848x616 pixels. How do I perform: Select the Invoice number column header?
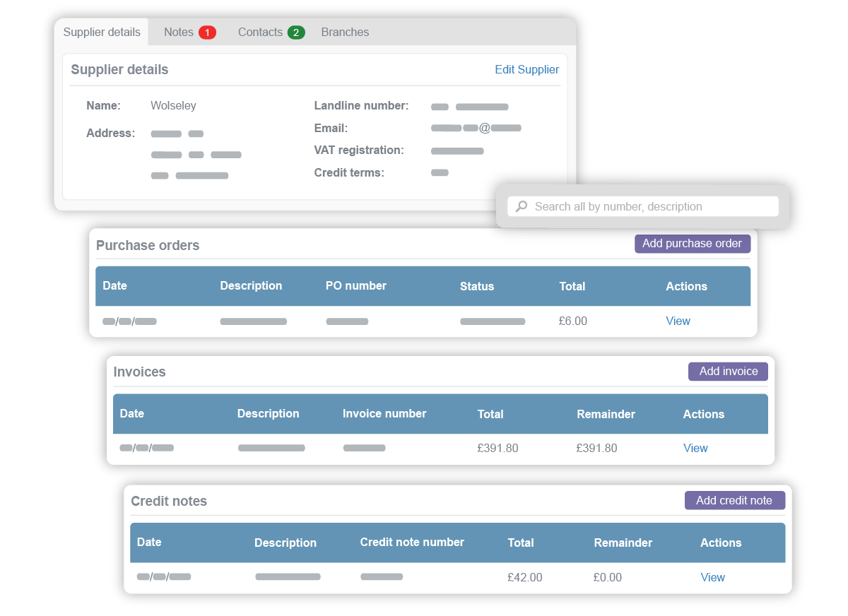click(x=384, y=414)
